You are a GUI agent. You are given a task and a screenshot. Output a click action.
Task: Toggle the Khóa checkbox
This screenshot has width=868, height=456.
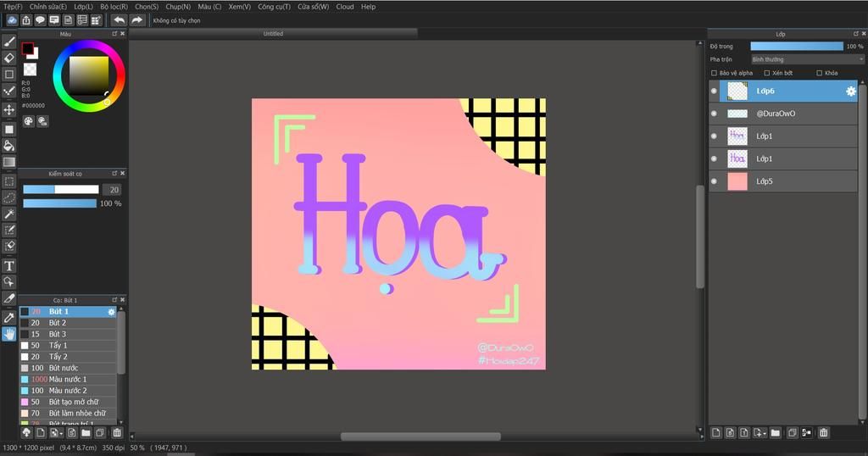820,73
